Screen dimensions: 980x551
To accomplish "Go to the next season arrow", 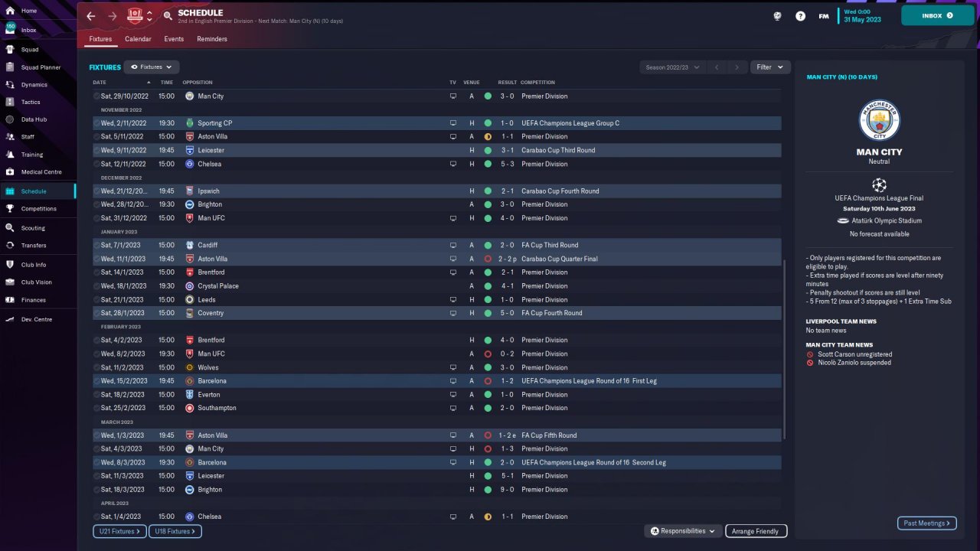I will pos(737,67).
